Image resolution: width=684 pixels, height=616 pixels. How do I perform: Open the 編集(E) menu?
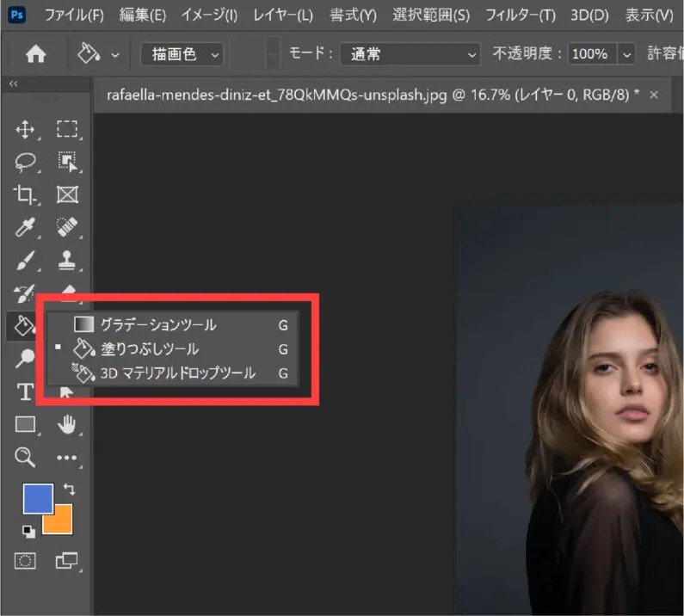click(x=143, y=15)
